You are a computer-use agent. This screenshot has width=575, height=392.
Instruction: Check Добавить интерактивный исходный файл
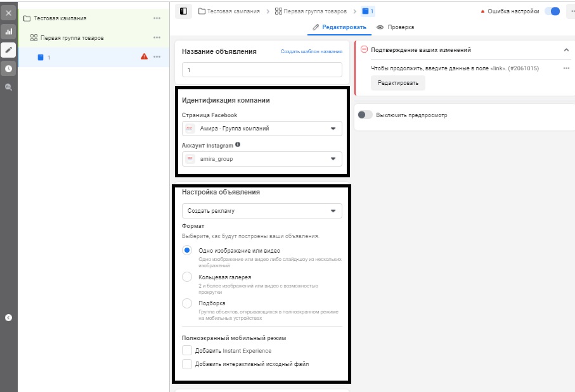tap(187, 364)
